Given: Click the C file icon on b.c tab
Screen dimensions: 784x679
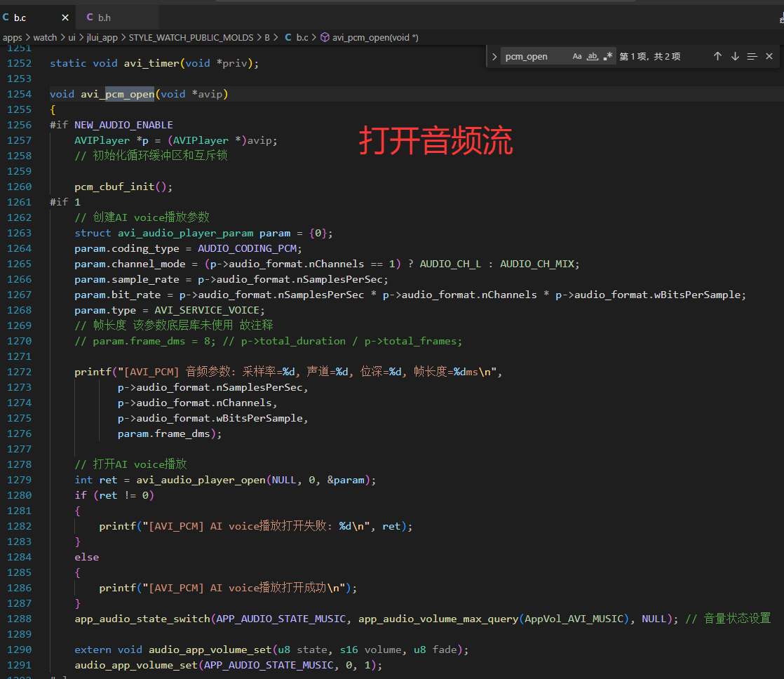Looking at the screenshot, I should [6, 17].
